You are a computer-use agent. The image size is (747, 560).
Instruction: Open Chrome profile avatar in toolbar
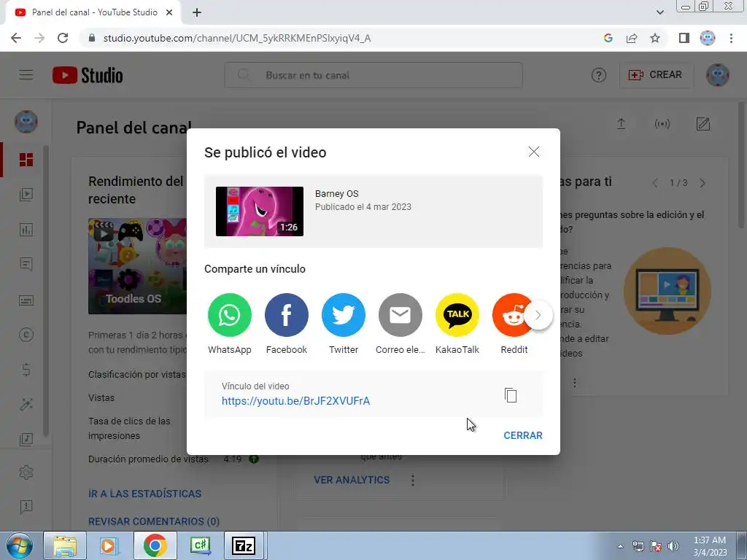tap(708, 38)
